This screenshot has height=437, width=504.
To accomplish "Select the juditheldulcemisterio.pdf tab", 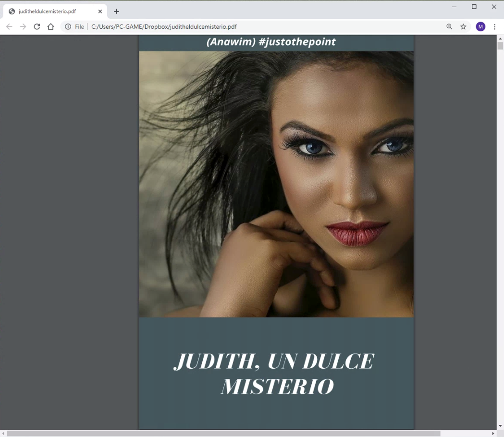I will [x=48, y=12].
